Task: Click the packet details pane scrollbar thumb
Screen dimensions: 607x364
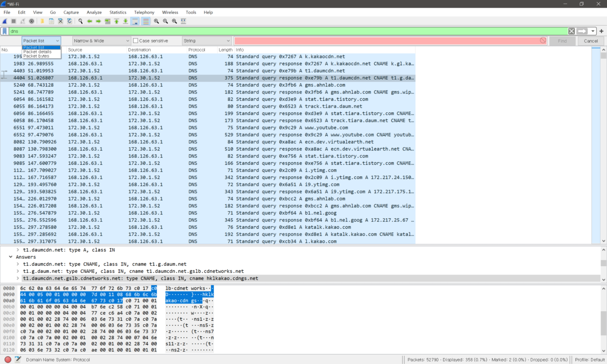Action: pos(603,263)
